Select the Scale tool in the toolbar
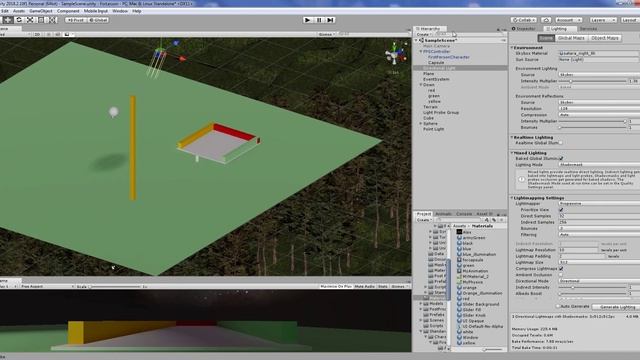 (30, 20)
